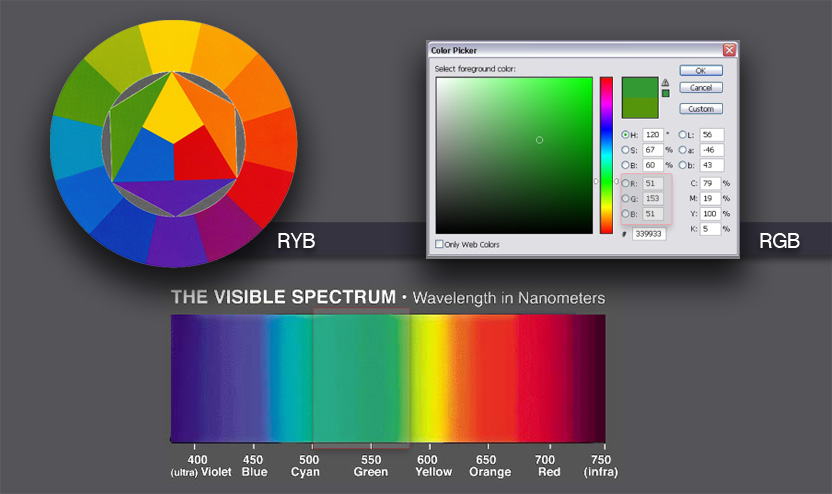Screen dimensions: 832x494
Task: Open the Custom colors button
Action: (700, 109)
